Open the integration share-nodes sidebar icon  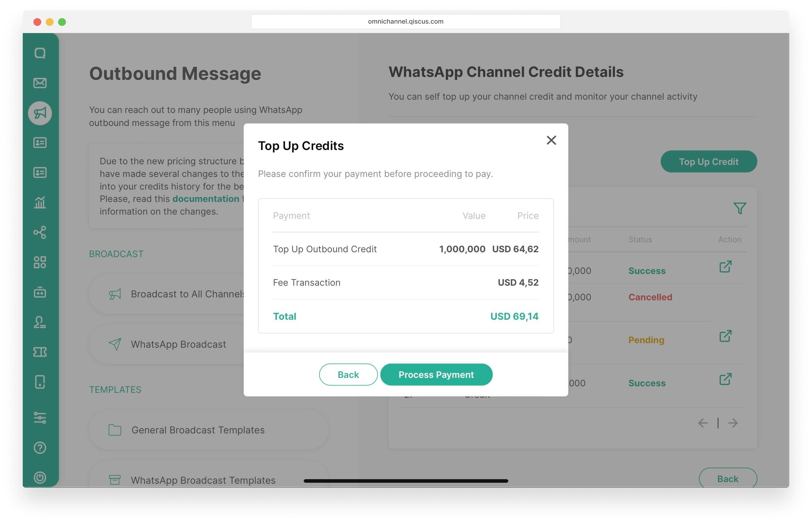[x=40, y=232]
